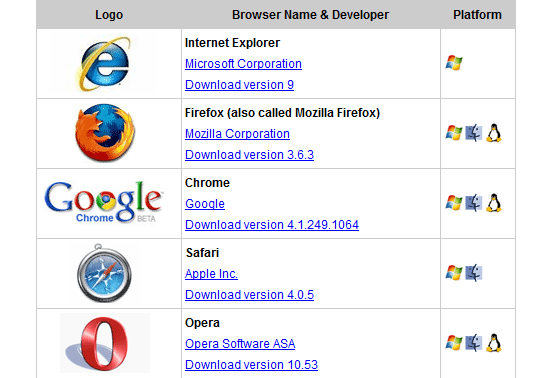
Task: Click the Logo column header
Action: [x=109, y=15]
